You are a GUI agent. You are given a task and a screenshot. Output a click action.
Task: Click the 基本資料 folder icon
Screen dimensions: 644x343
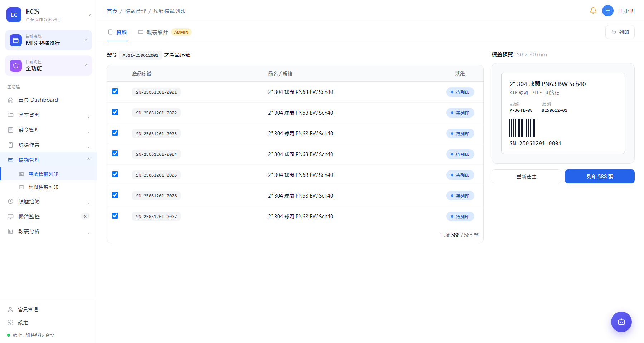coord(10,115)
